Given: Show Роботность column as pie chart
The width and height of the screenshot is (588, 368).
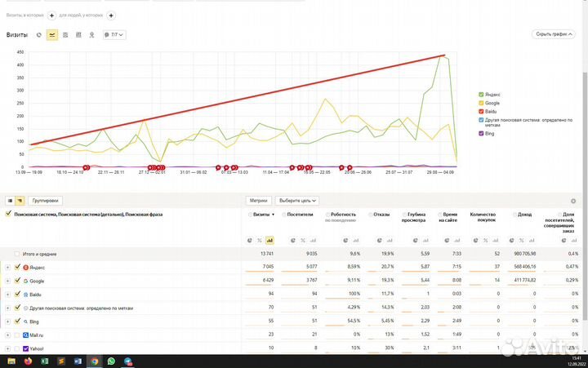Looking at the screenshot, I should (x=345, y=240).
